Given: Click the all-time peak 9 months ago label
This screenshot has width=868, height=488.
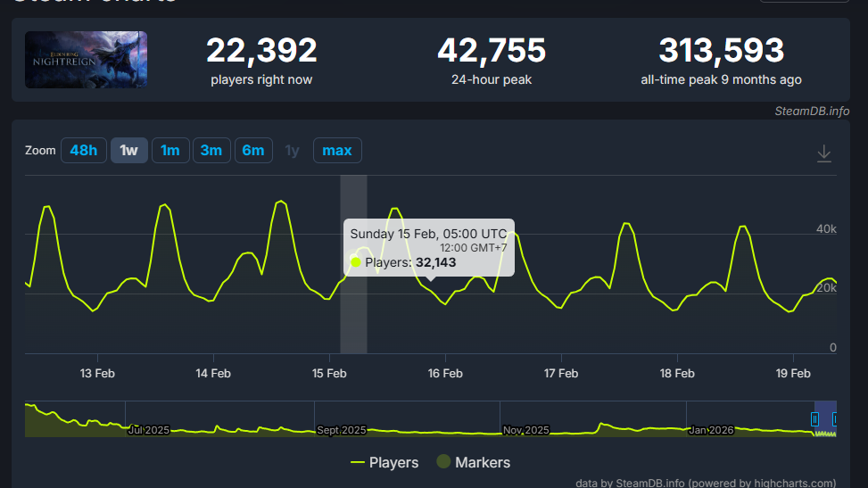Looking at the screenshot, I should pyautogui.click(x=722, y=79).
